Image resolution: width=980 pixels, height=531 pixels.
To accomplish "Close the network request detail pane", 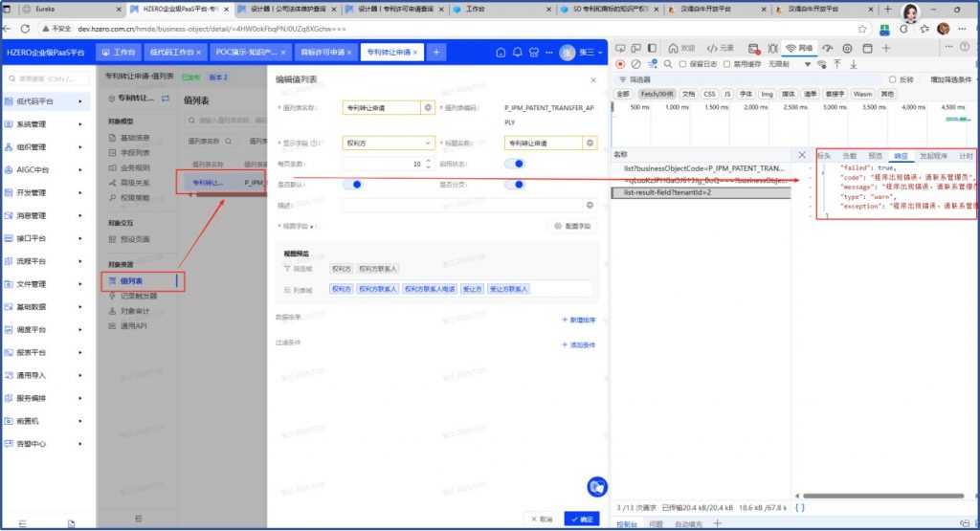I will click(x=802, y=155).
